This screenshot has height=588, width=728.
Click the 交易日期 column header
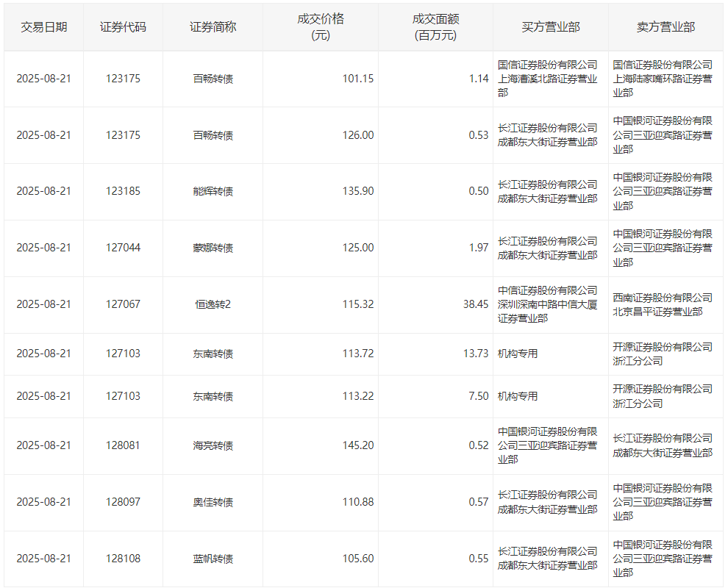point(43,27)
